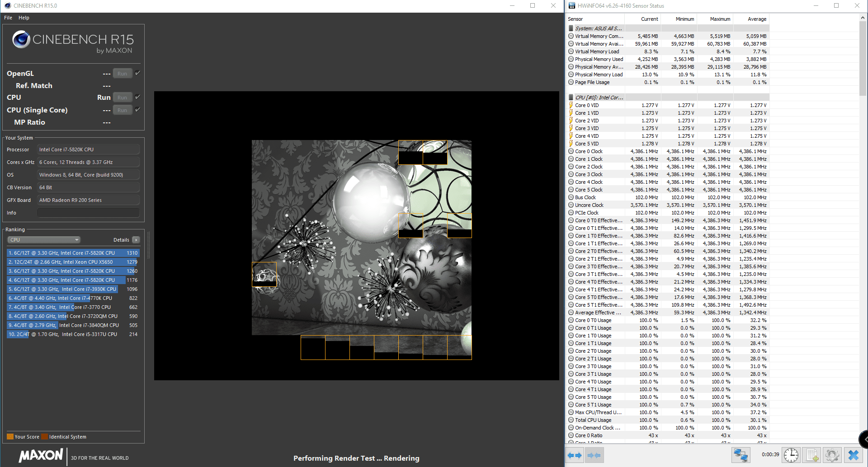This screenshot has width=868, height=467.
Task: Select the Intel Core i7-4770K ranking row
Action: pyautogui.click(x=73, y=298)
